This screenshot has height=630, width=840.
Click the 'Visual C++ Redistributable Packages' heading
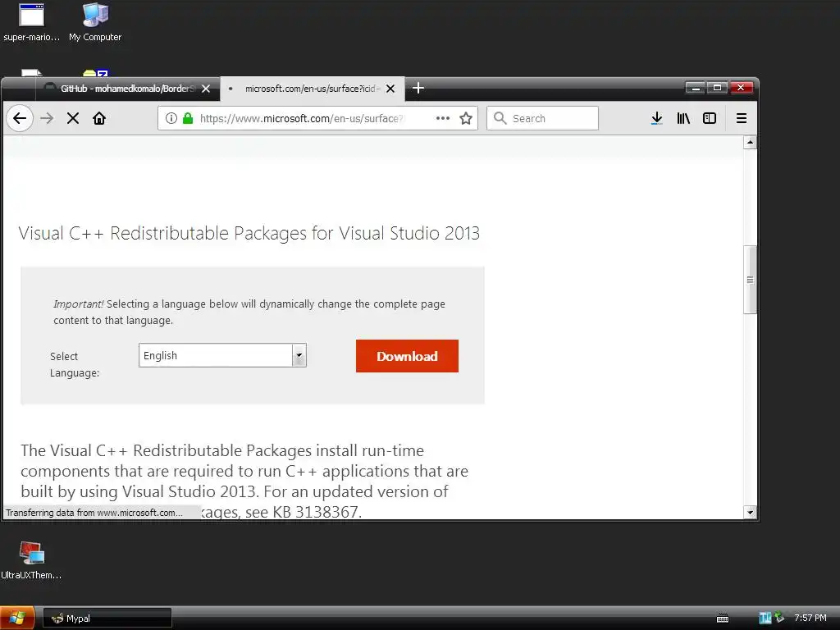249,234
